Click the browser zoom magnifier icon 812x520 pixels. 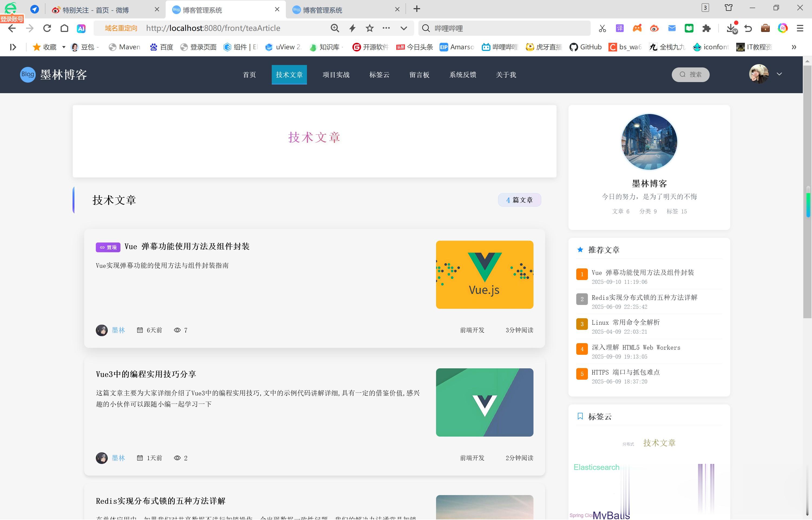tap(335, 28)
